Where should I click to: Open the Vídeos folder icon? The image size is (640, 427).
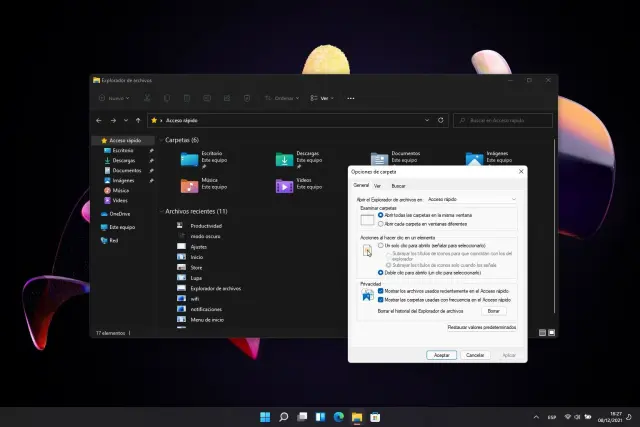[284, 185]
